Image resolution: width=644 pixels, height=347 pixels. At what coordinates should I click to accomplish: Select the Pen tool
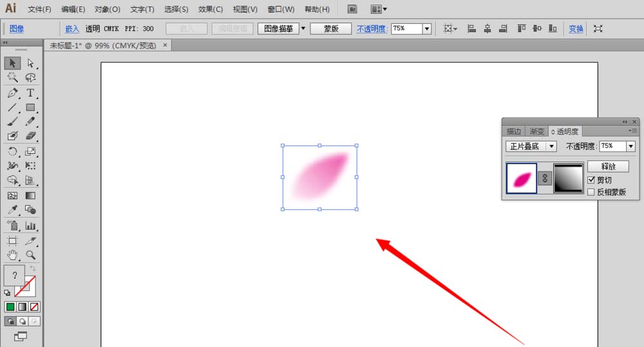tap(12, 93)
